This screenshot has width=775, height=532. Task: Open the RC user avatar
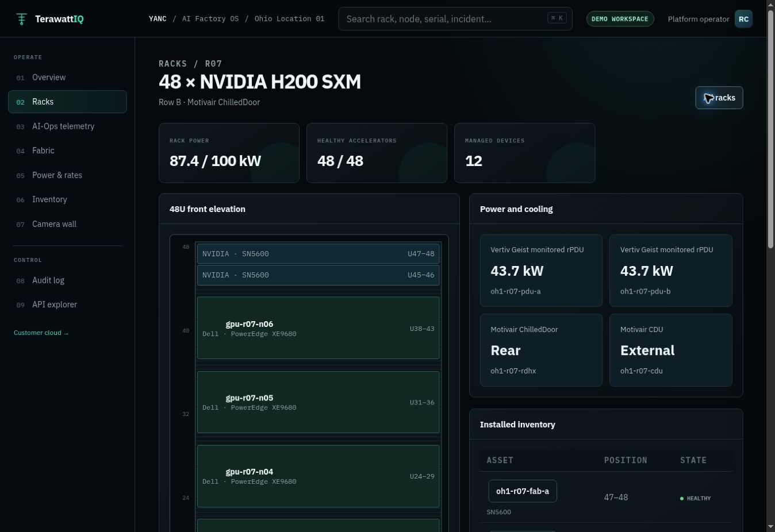(x=743, y=19)
